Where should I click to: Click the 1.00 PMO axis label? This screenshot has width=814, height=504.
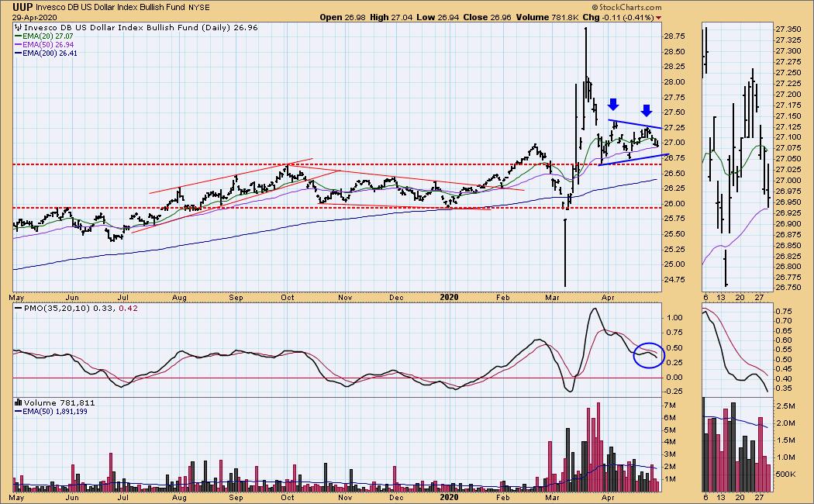click(674, 318)
